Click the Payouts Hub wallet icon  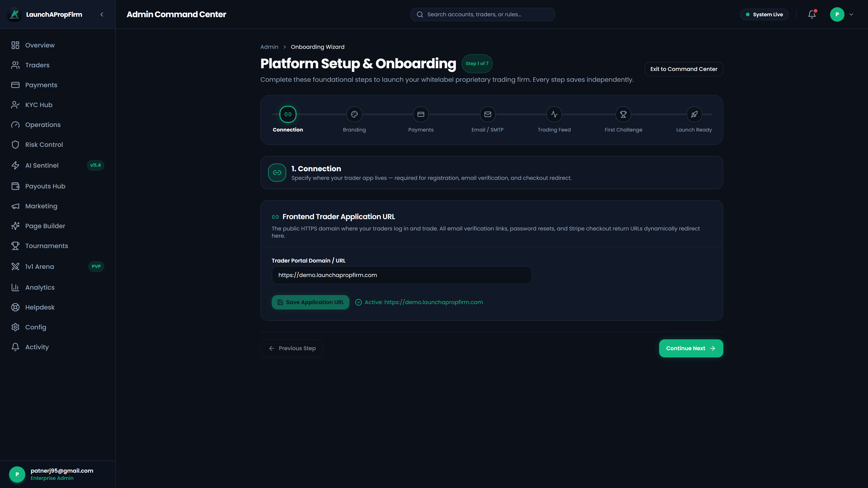click(x=15, y=186)
